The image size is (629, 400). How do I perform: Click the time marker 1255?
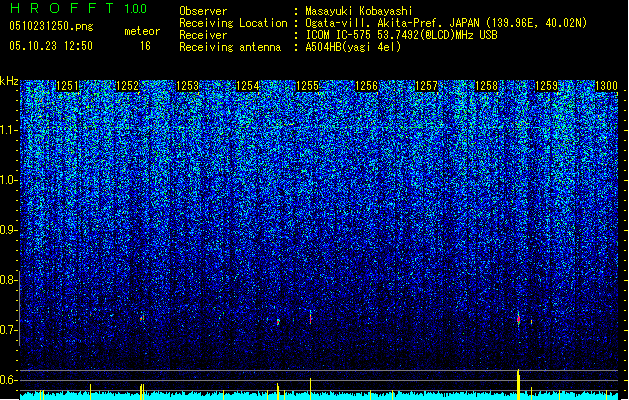pyautogui.click(x=307, y=86)
